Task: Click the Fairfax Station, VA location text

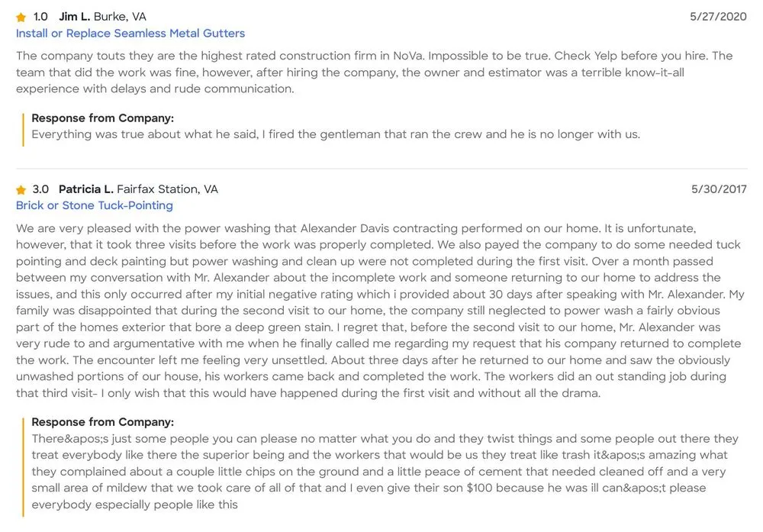Action: (167, 189)
